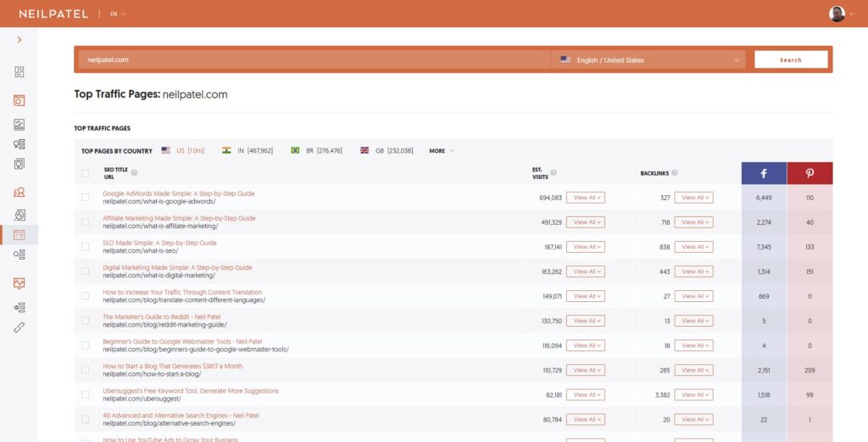Viewport: 868px width, 442px height.
Task: Check the SEO Made Simple row checkbox
Action: [86, 247]
